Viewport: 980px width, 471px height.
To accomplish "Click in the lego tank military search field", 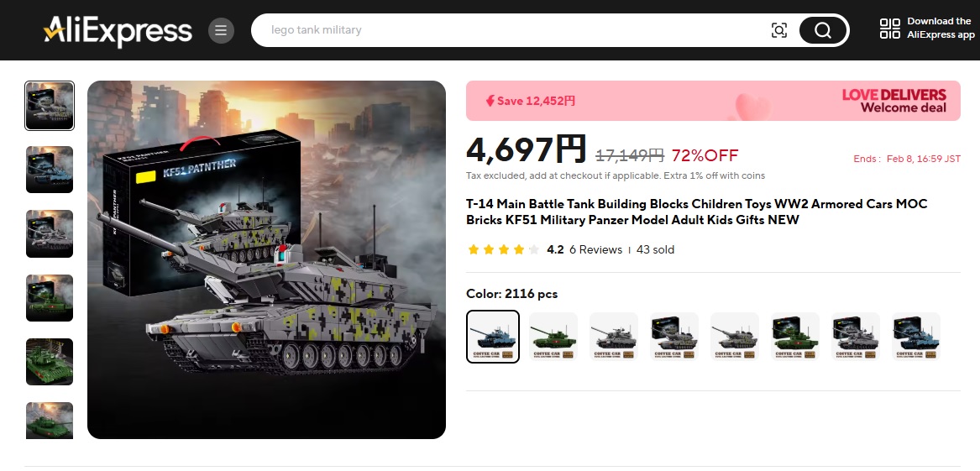I will pos(512,30).
